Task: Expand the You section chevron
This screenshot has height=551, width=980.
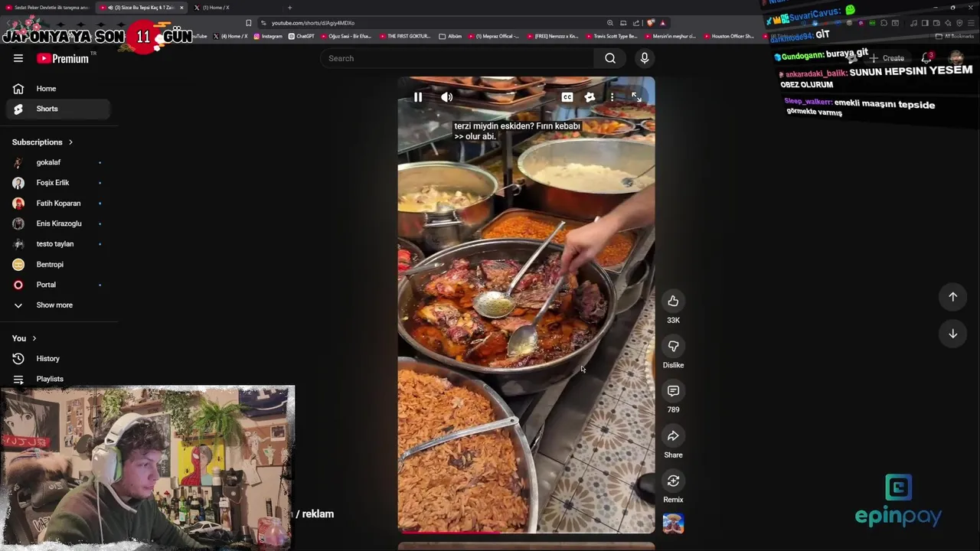Action: point(34,338)
